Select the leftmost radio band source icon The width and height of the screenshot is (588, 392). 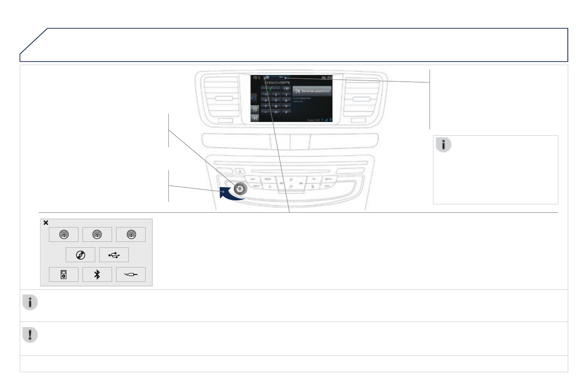pos(64,235)
